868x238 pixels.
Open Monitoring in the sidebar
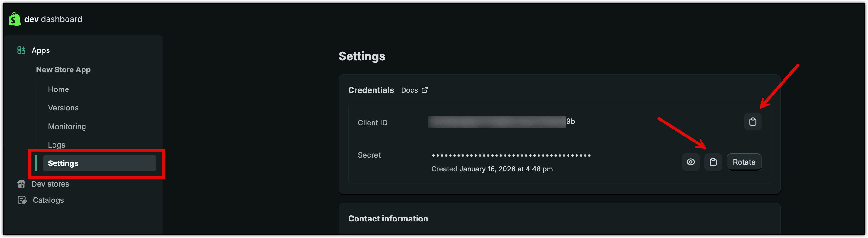coord(67,126)
